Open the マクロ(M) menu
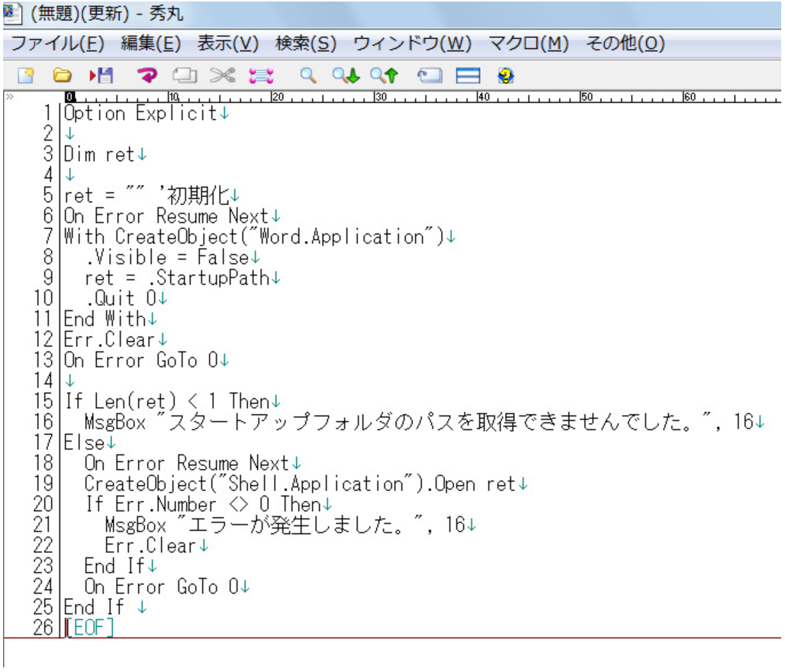Viewport: 785px width, 672px height. pos(528,43)
